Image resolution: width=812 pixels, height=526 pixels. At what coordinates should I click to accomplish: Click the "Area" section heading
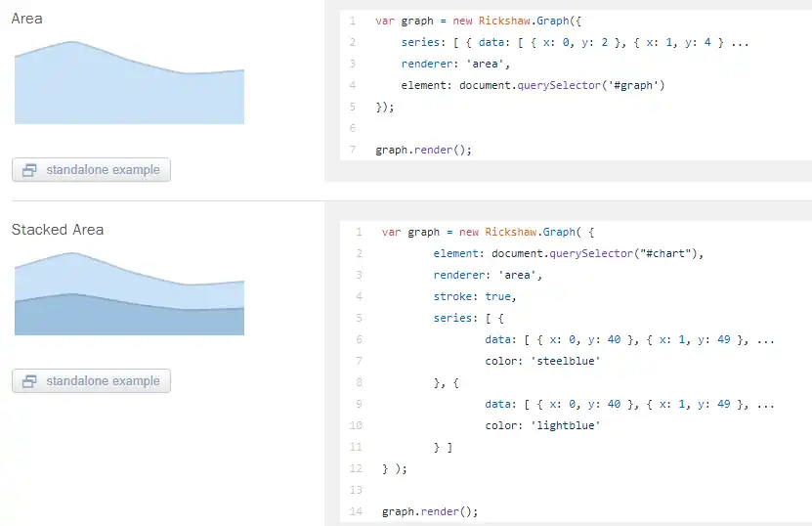tap(26, 19)
